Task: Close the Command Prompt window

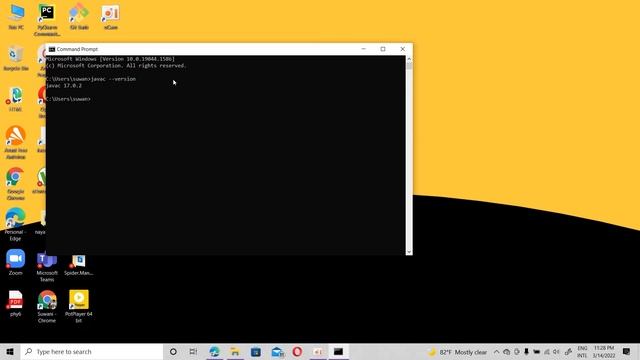Action: (402, 49)
